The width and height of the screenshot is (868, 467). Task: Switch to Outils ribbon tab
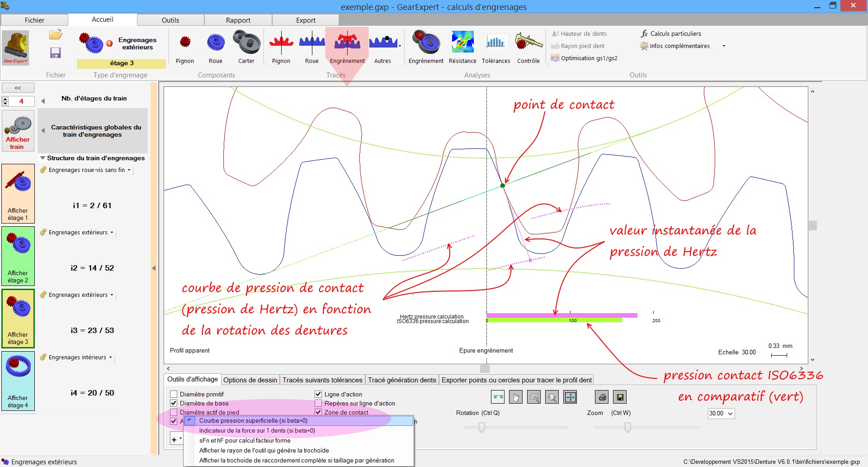(170, 20)
